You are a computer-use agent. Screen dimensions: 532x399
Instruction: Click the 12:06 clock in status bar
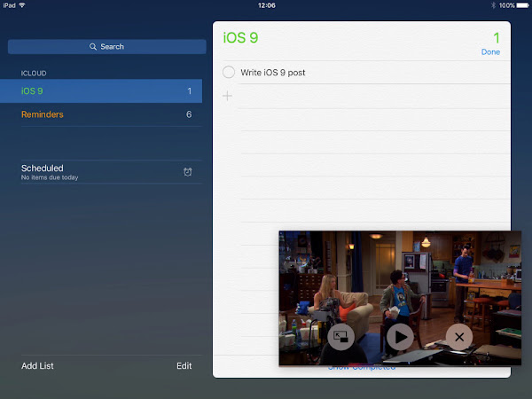[x=267, y=5]
